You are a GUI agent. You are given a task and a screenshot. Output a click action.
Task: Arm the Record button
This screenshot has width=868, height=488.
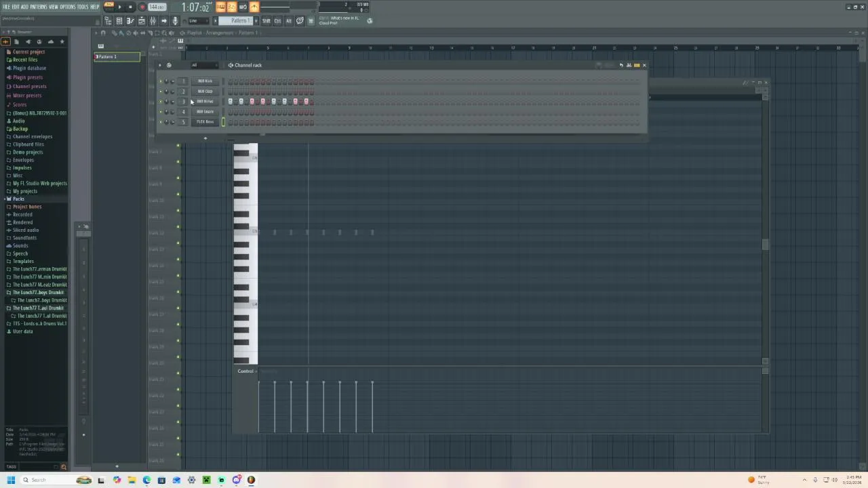142,7
